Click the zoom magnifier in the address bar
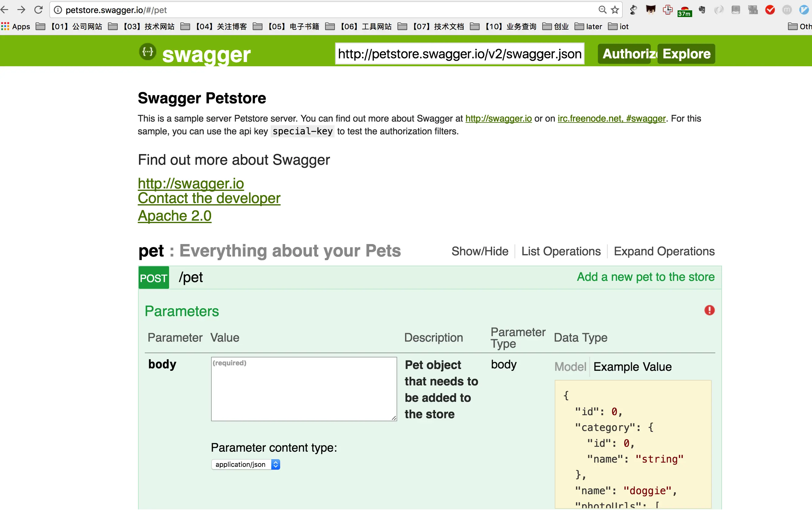Image resolution: width=812 pixels, height=510 pixels. point(602,10)
